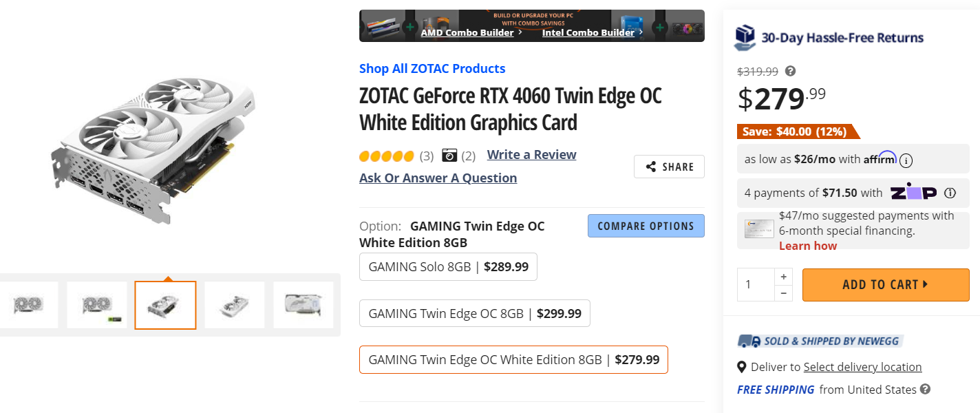Choose the Twin Edge OC White Edition 8GB option

tap(514, 359)
